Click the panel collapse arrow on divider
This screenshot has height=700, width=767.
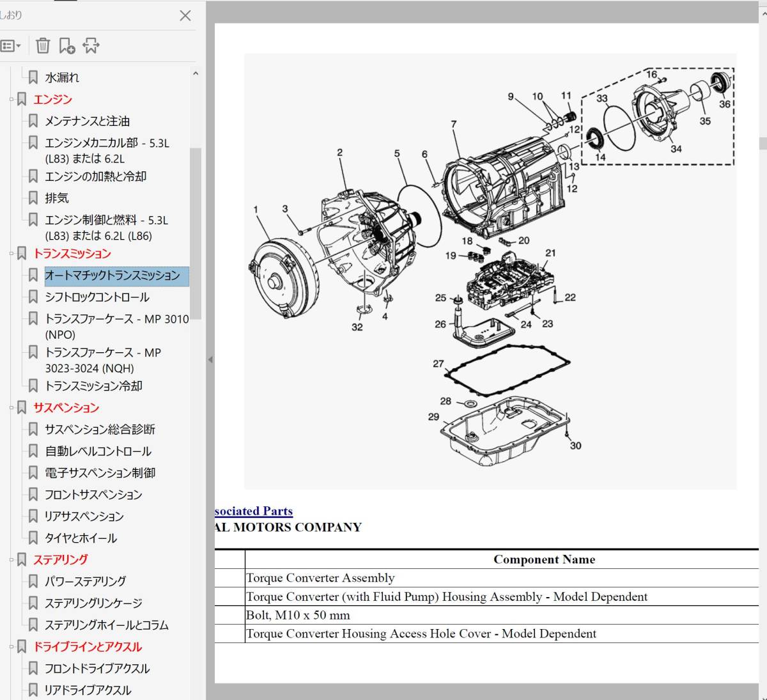(x=210, y=360)
